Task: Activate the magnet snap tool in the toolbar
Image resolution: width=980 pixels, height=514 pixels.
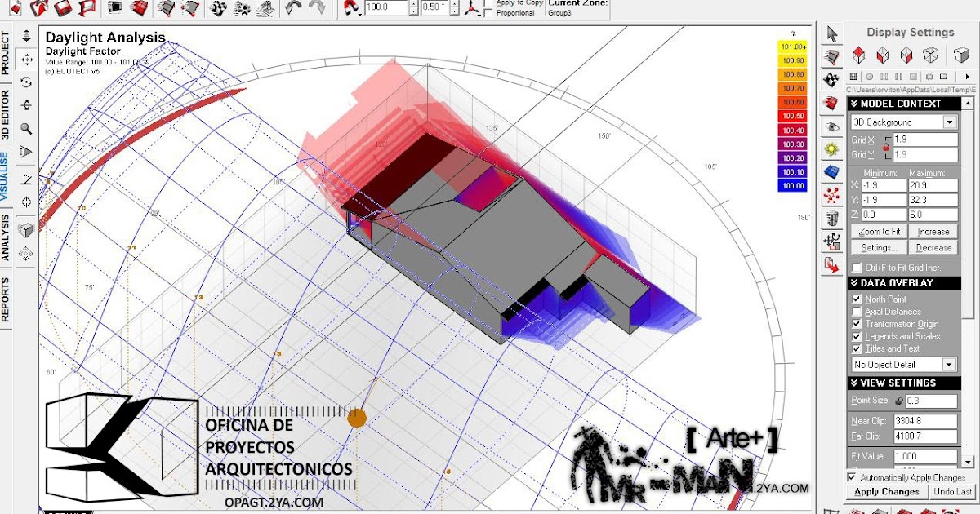Action: point(352,9)
